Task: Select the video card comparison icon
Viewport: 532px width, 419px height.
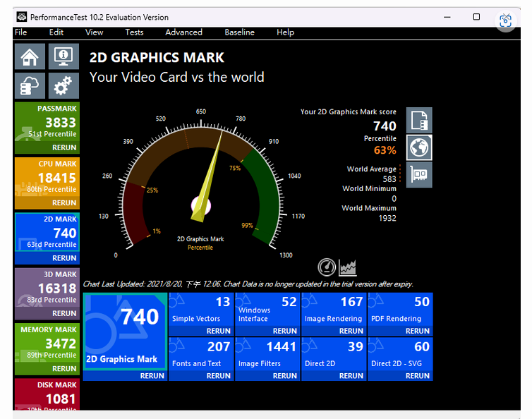Action: 419,175
